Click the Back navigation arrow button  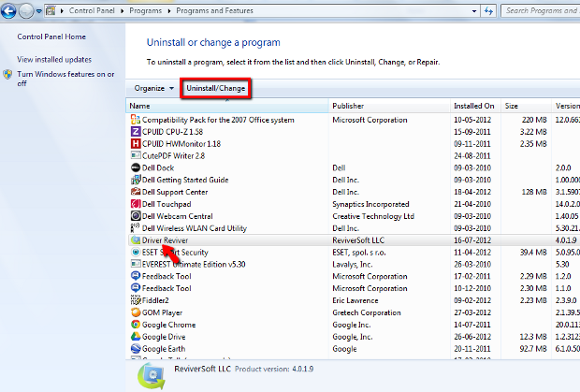[x=8, y=10]
